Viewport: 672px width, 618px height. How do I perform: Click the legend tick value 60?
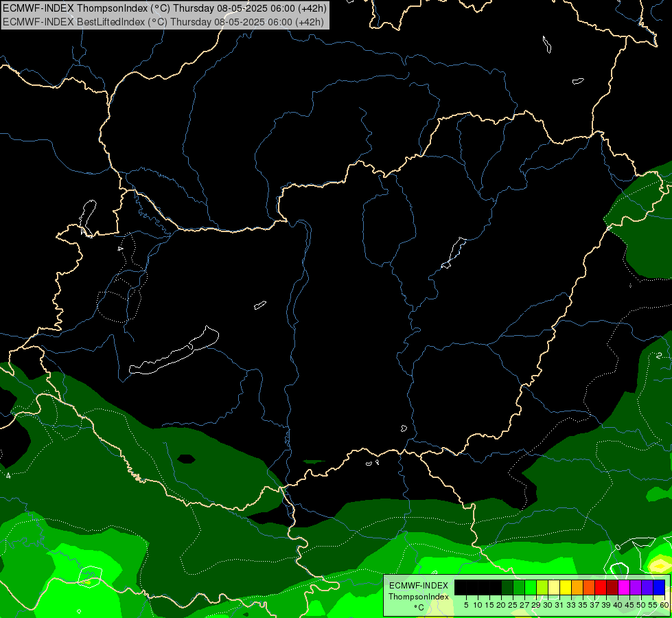664,605
